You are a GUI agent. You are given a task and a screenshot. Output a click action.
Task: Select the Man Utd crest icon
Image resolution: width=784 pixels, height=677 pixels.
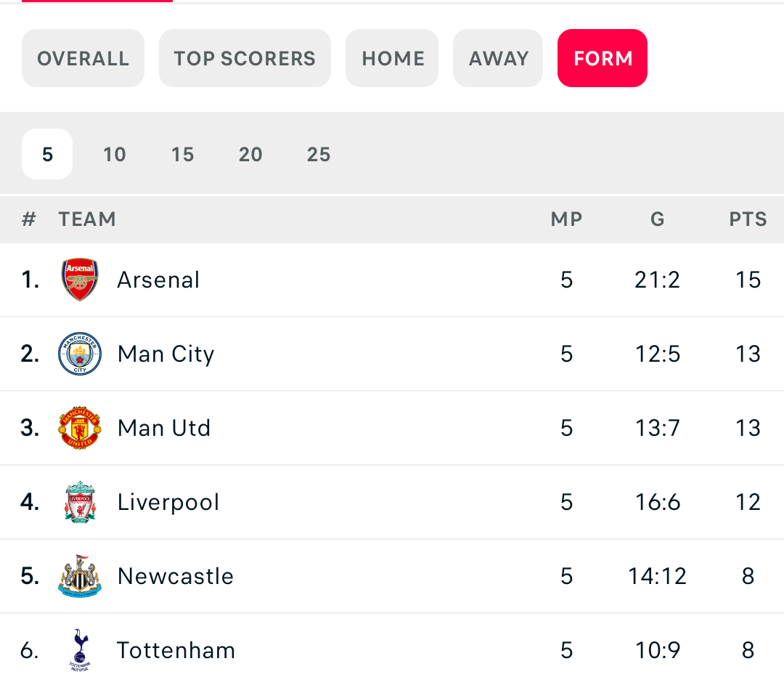(x=80, y=428)
